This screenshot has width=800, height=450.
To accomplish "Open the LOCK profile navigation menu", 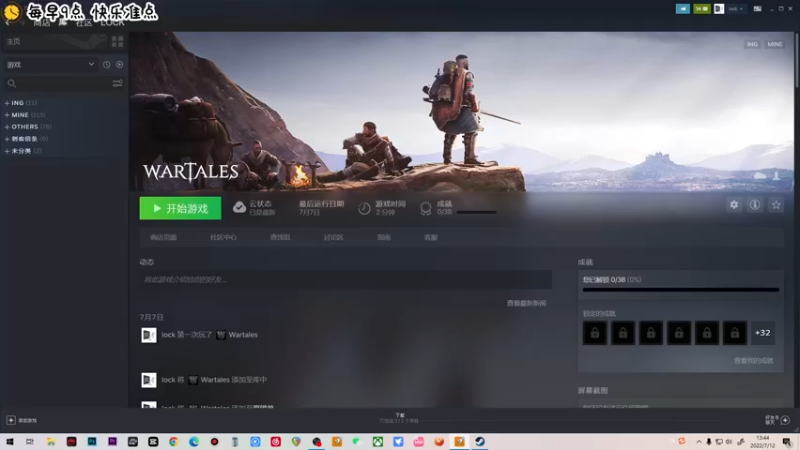I will (x=112, y=22).
